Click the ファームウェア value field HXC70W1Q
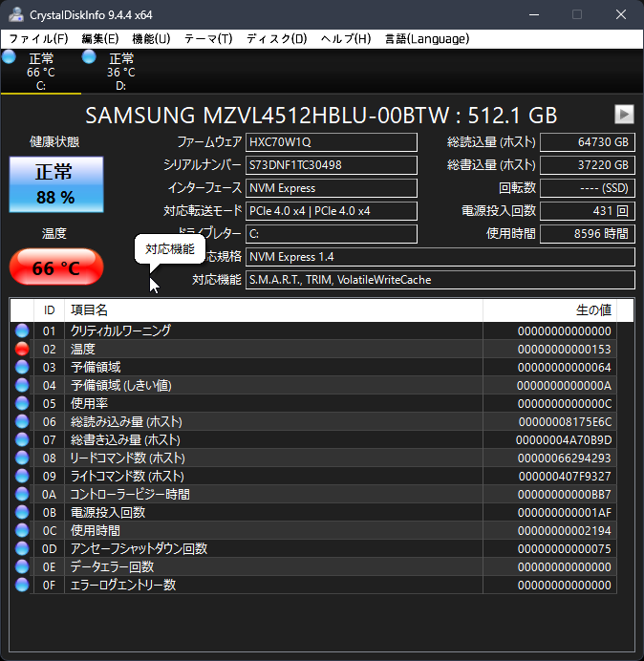 pos(331,142)
